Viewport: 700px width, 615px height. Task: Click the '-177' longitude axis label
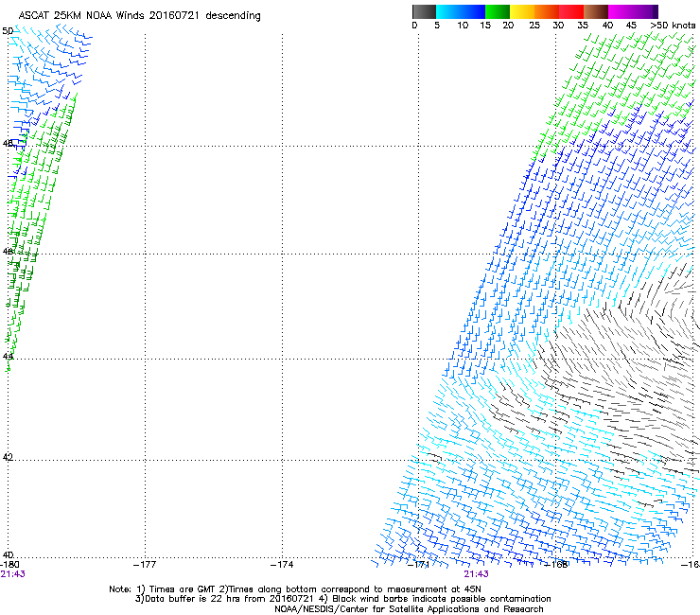click(x=145, y=565)
